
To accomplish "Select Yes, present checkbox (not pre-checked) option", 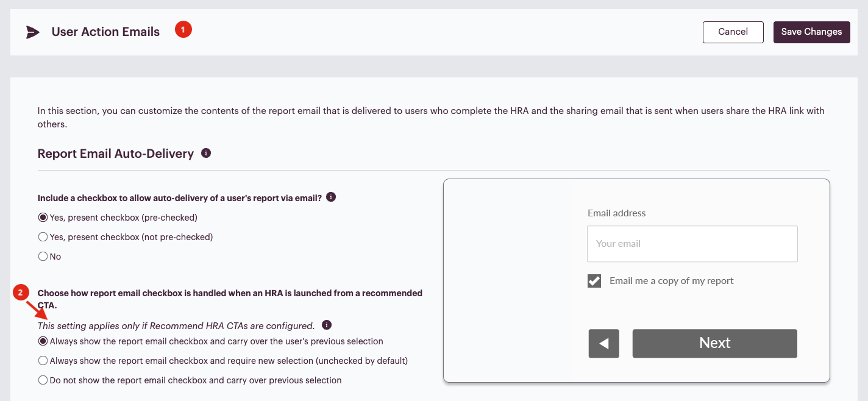I will click(x=43, y=237).
